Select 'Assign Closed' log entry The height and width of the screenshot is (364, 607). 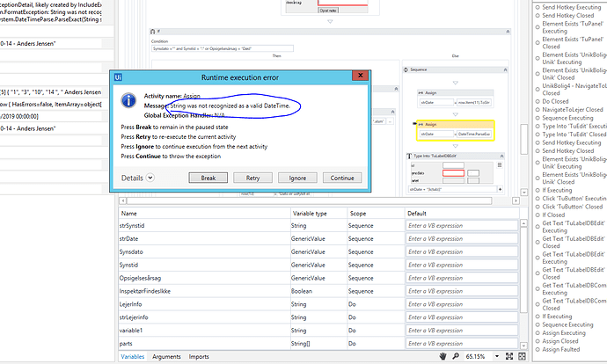(560, 341)
